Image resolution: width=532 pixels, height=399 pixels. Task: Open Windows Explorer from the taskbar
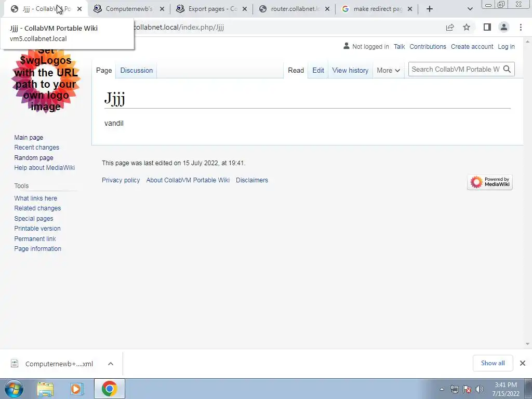click(45, 389)
